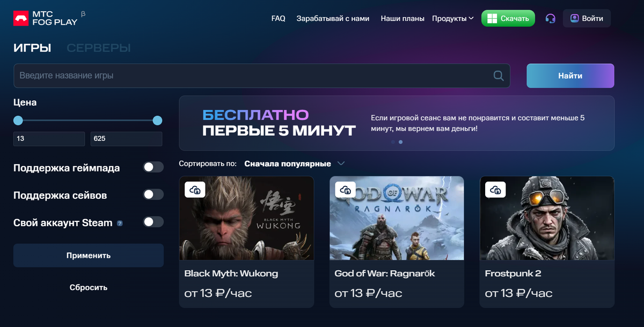644x327 pixels.
Task: Click the price under Frostpunk 2
Action: click(x=518, y=293)
